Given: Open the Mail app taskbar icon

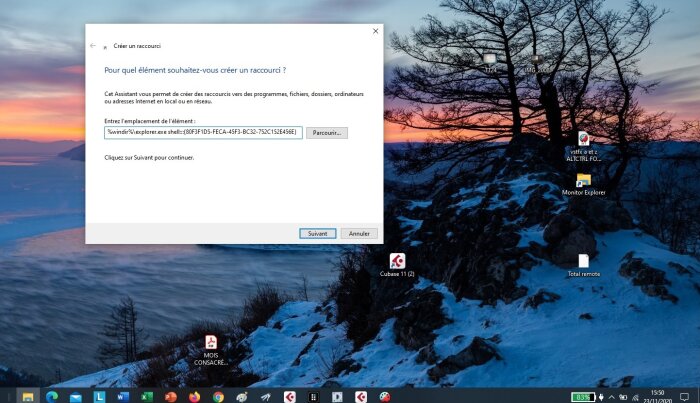Looking at the screenshot, I should (75, 397).
